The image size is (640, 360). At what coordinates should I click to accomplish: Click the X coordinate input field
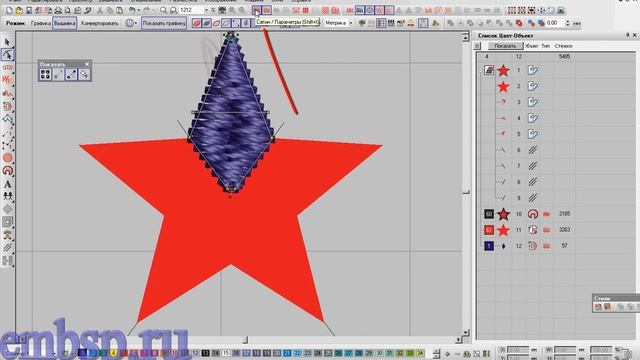[x=518, y=350]
